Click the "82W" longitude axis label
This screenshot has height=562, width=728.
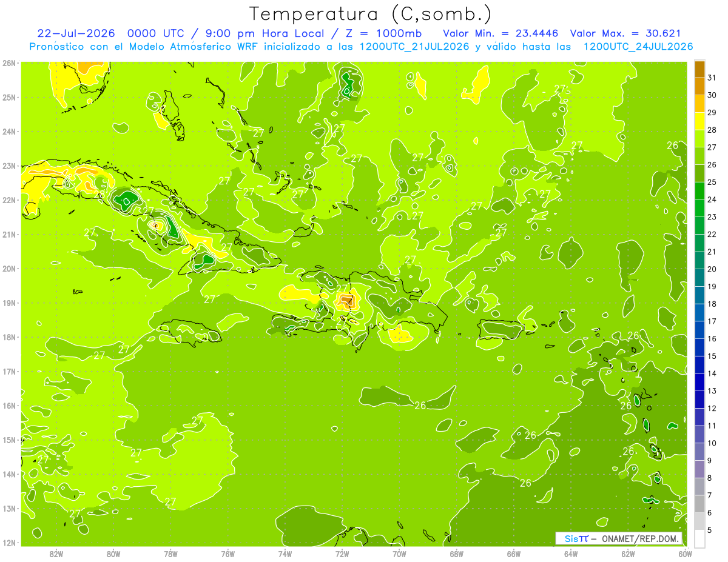56,554
